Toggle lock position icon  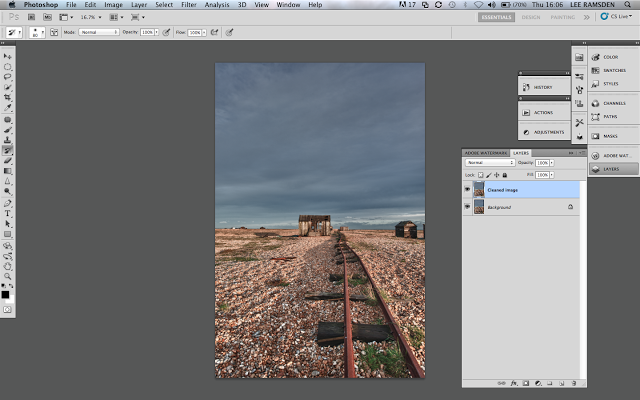(x=497, y=175)
